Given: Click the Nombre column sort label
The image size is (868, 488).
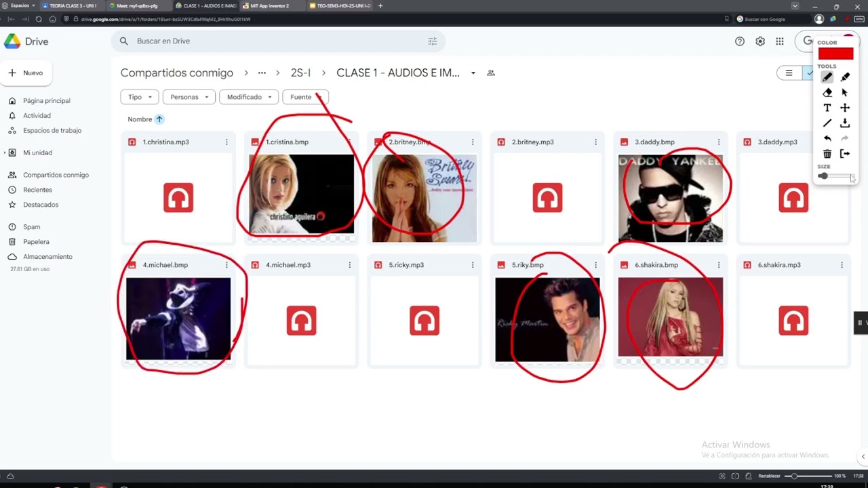Looking at the screenshot, I should (x=140, y=119).
